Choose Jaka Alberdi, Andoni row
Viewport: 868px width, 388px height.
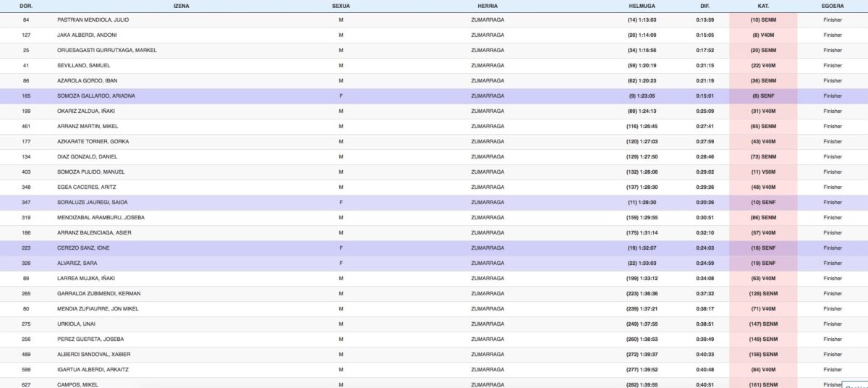(x=87, y=35)
